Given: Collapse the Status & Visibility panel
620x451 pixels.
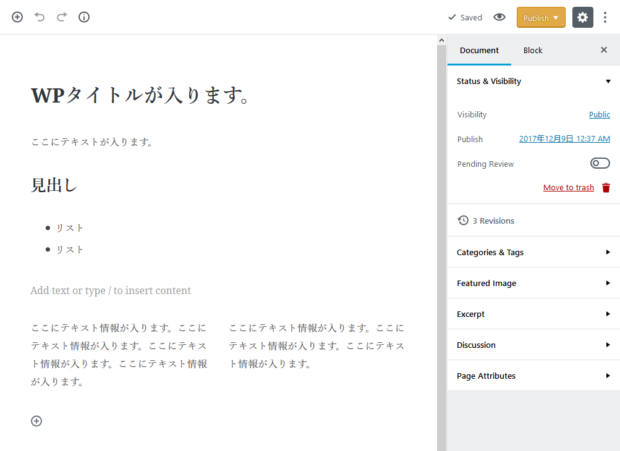Looking at the screenshot, I should [533, 81].
